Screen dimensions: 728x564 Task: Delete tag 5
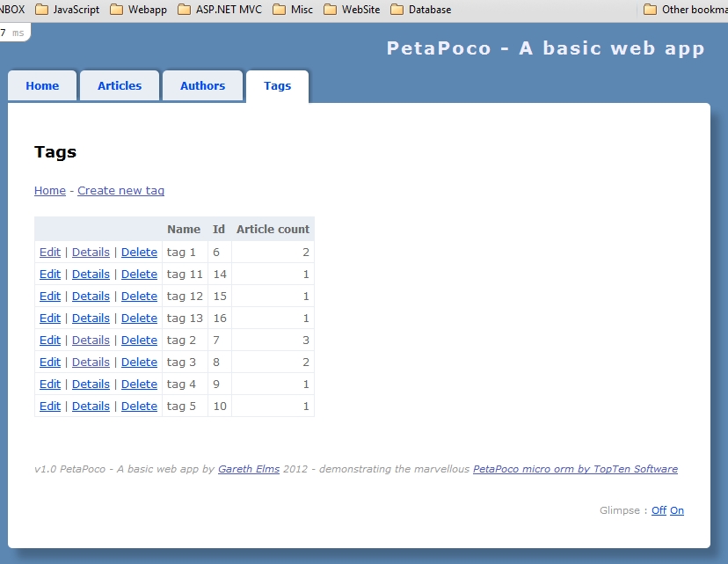tap(139, 406)
